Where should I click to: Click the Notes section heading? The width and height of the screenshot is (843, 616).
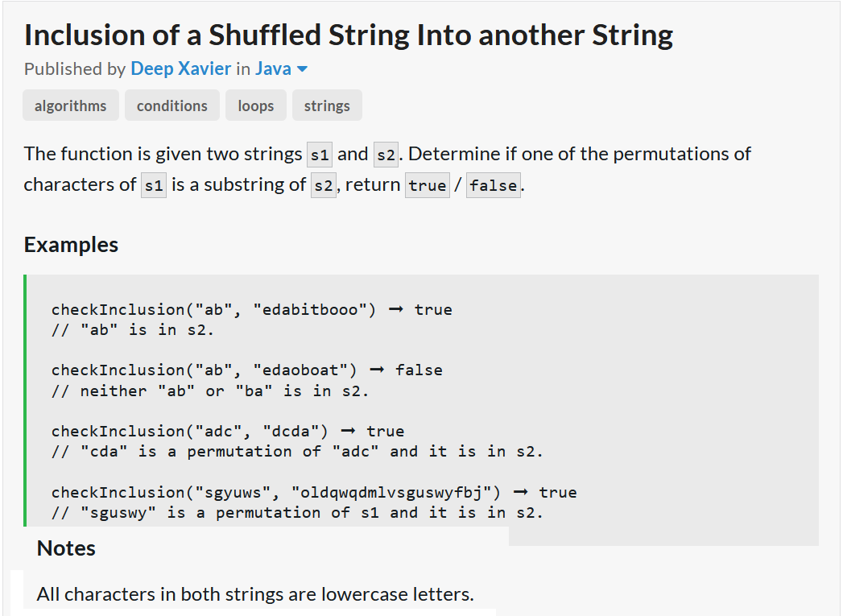(66, 548)
